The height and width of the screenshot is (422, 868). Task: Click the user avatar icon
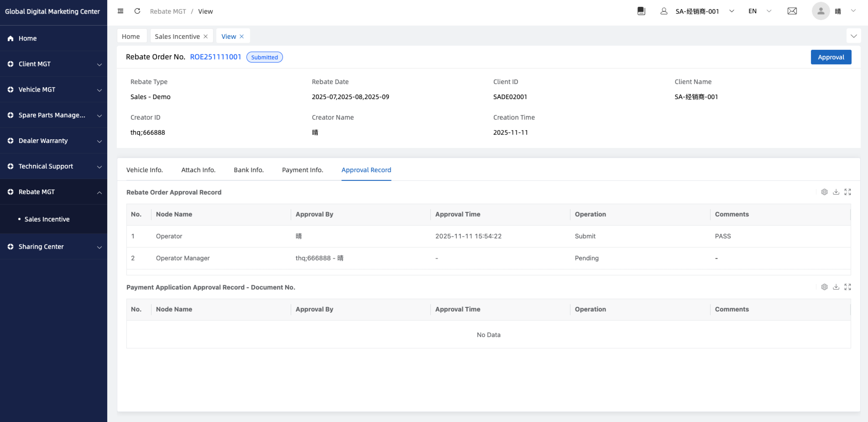[x=821, y=11]
